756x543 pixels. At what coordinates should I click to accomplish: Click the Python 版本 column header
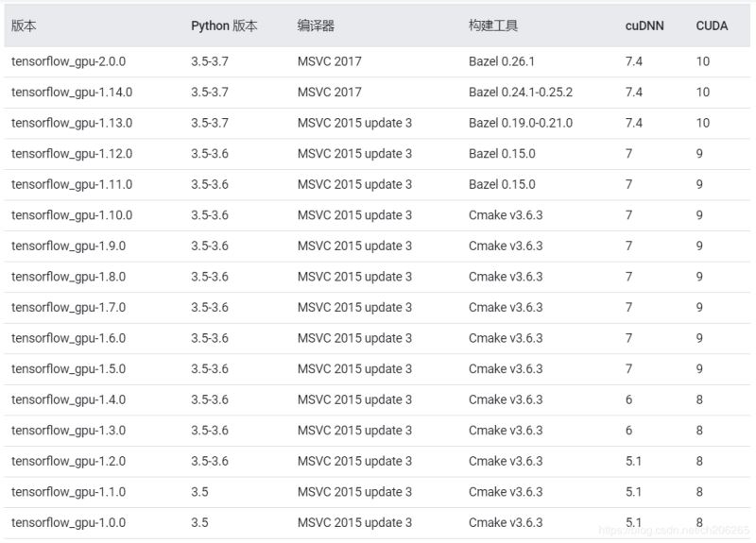[224, 26]
